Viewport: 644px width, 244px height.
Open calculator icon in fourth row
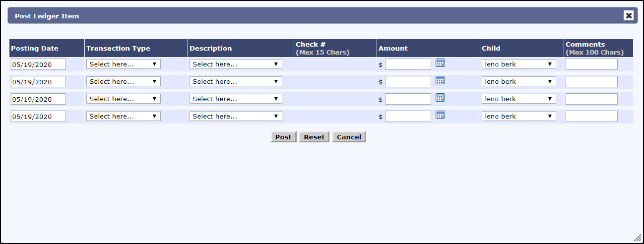[440, 115]
